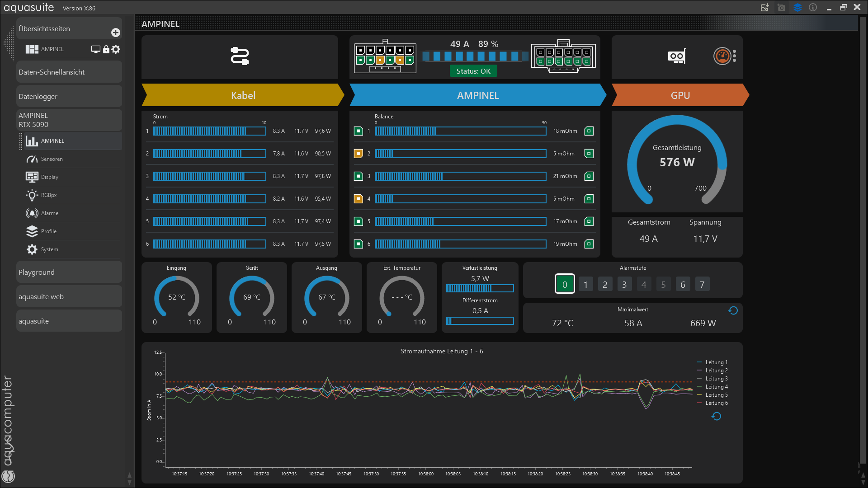This screenshot has width=868, height=488.
Task: Select Alarmstufe level 3 button
Action: coord(624,285)
